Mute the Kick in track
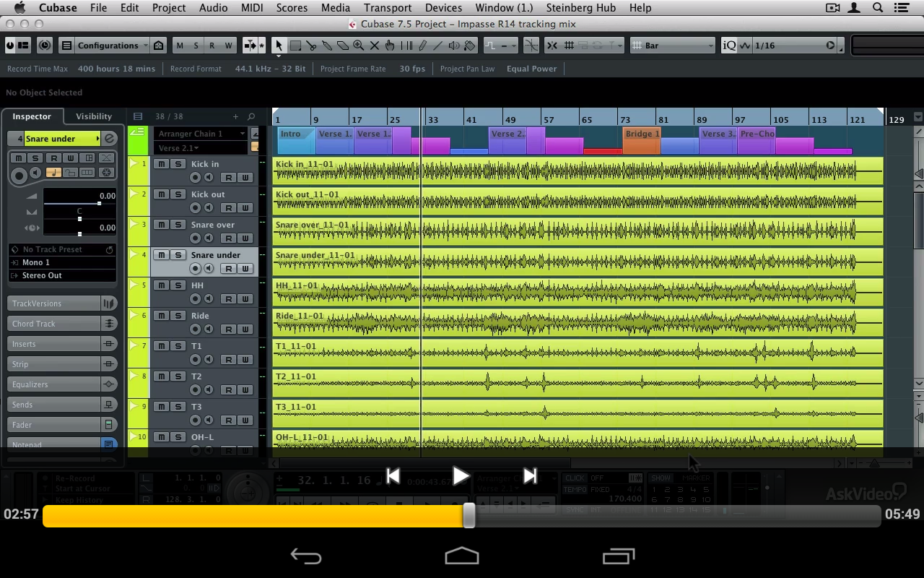The height and width of the screenshot is (578, 924). tap(162, 164)
